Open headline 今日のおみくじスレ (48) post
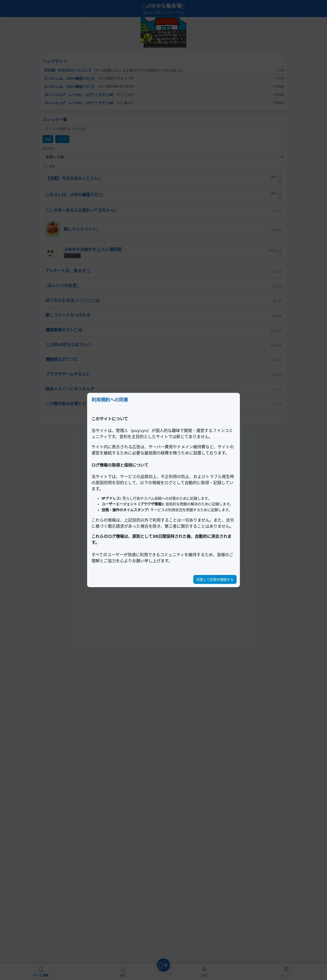 [x=163, y=70]
